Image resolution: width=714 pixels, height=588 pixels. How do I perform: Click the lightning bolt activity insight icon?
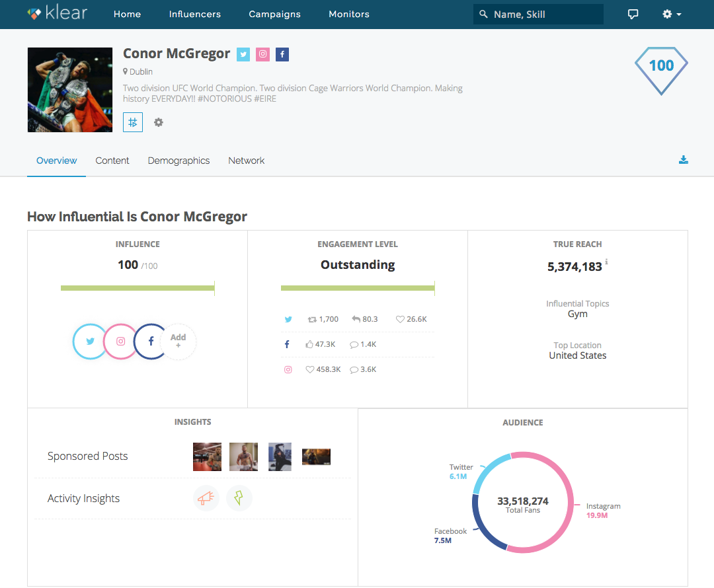tap(239, 498)
